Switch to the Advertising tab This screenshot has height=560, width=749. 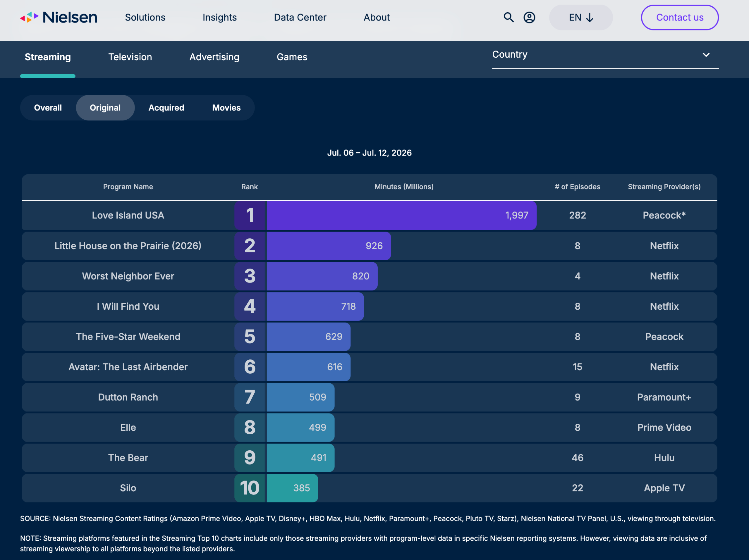pyautogui.click(x=214, y=57)
